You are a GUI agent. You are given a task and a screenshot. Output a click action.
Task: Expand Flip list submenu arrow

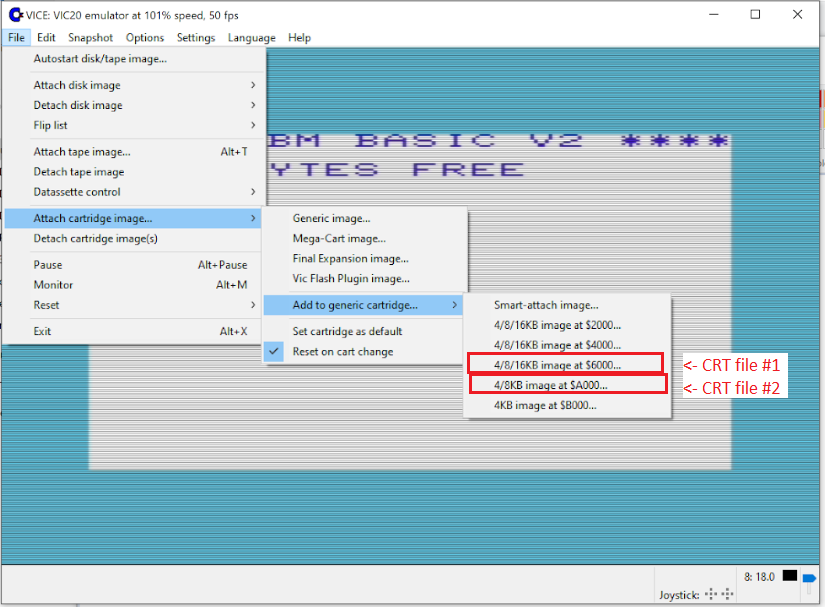253,125
